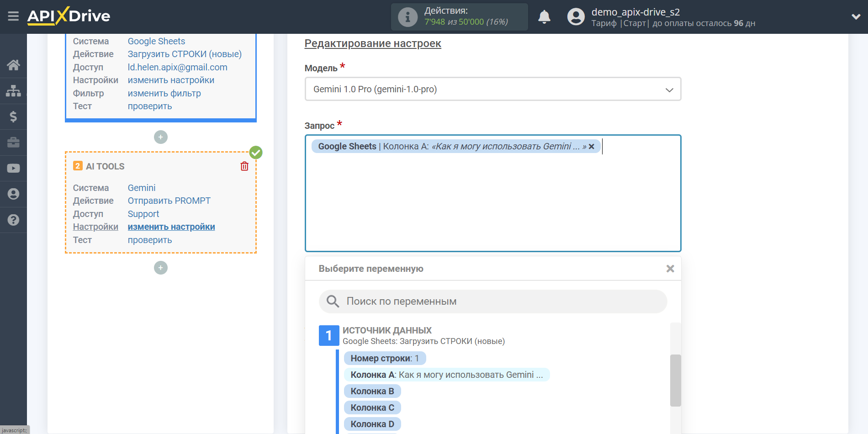Go to Home in sidebar
The image size is (868, 434).
point(13,65)
